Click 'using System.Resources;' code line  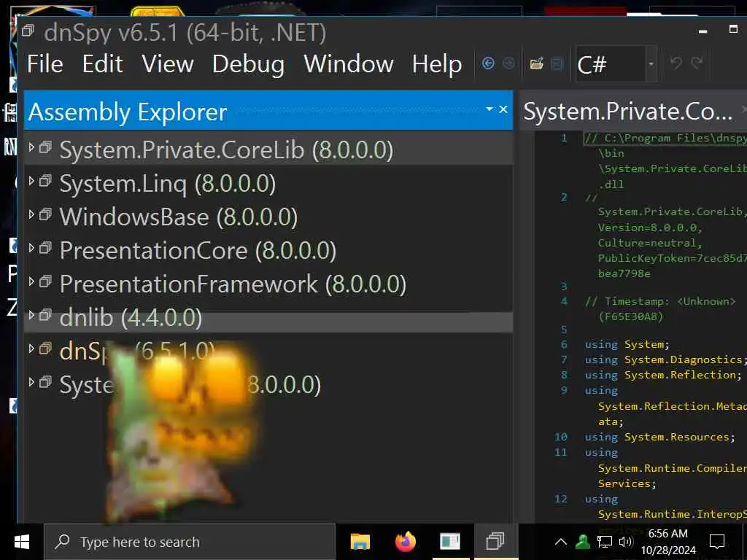point(659,437)
